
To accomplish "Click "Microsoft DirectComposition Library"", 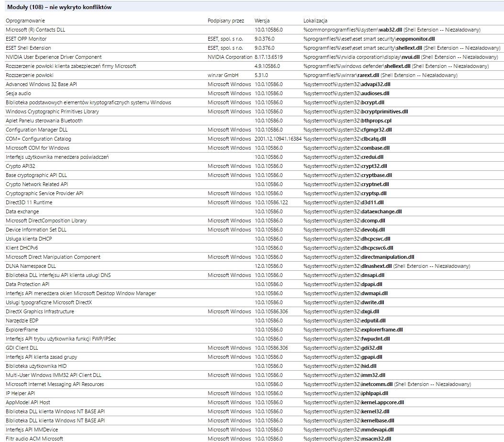I will 46,221.
